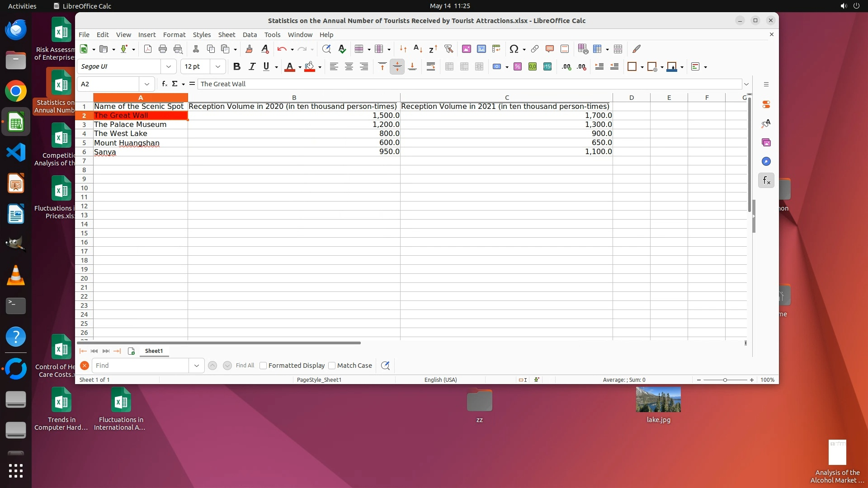Image resolution: width=868 pixels, height=488 pixels.
Task: Open the font name dropdown
Action: pyautogui.click(x=169, y=67)
